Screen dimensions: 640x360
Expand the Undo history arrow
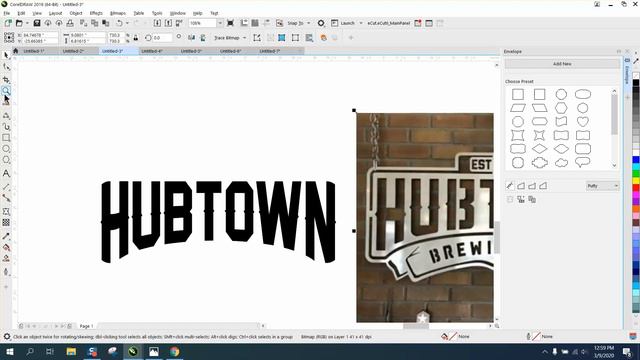pos(127,23)
